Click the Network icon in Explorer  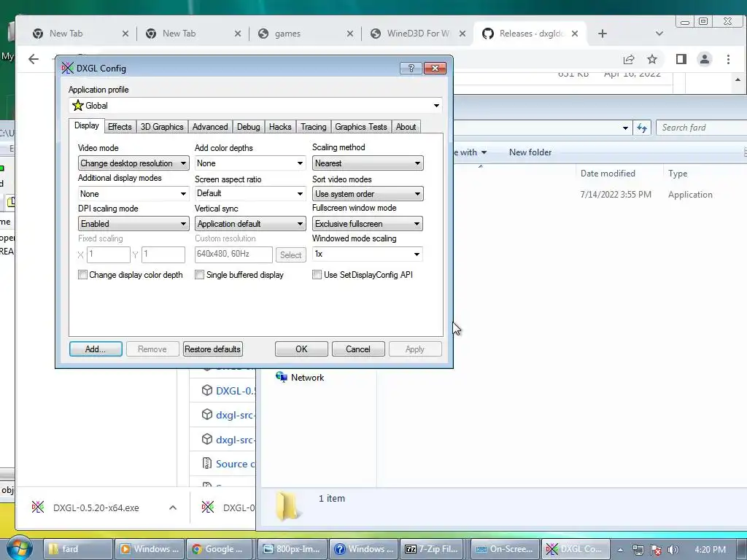point(281,377)
